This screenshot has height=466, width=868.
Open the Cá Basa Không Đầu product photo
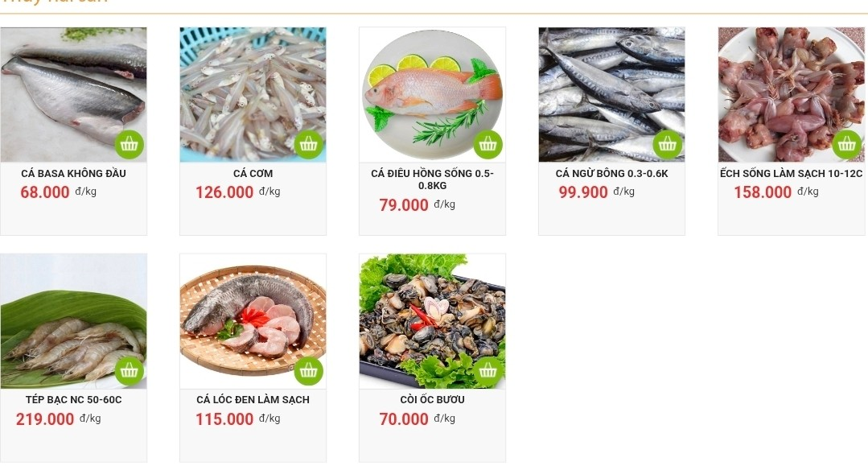tap(74, 95)
